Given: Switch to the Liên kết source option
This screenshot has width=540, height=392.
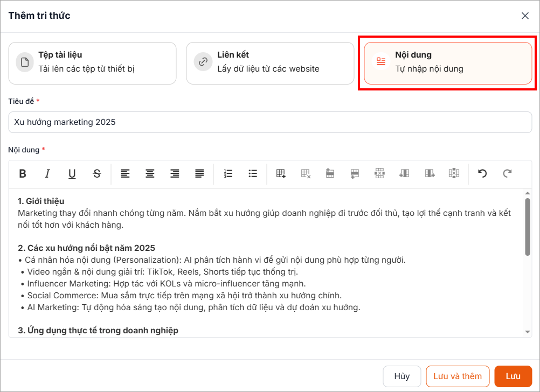Looking at the screenshot, I should [x=270, y=63].
